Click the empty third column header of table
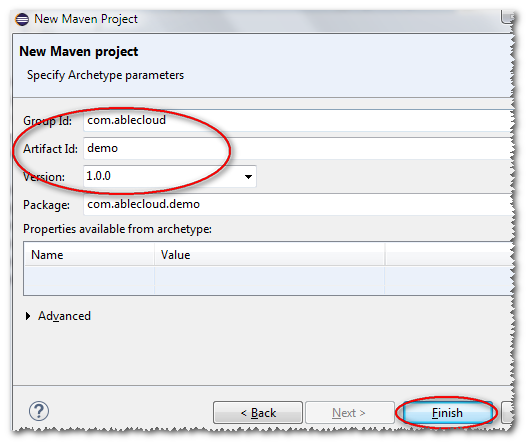 pyautogui.click(x=449, y=255)
